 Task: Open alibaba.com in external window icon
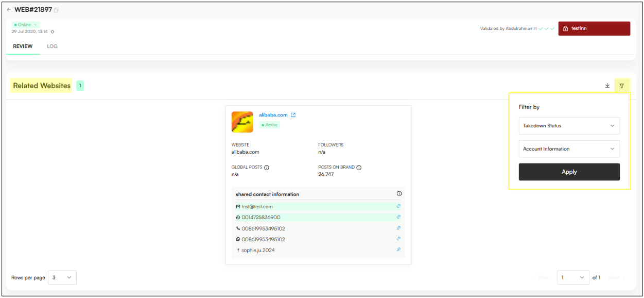pos(293,115)
